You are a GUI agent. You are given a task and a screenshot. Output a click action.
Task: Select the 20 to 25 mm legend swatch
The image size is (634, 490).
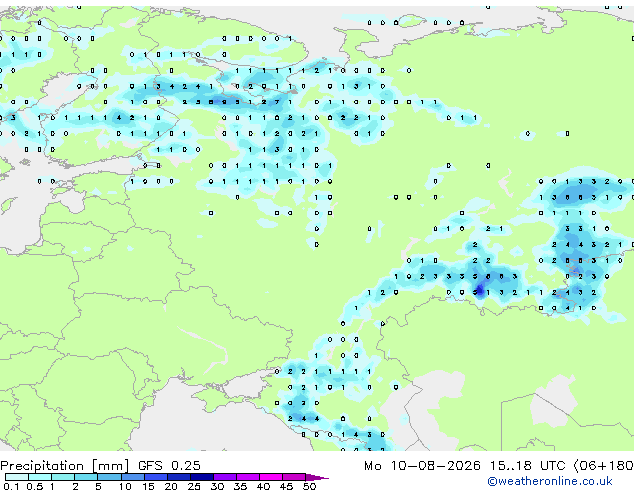[x=179, y=477]
